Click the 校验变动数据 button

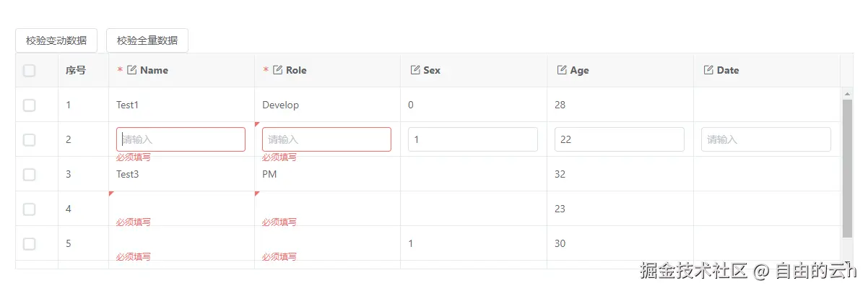click(x=56, y=40)
